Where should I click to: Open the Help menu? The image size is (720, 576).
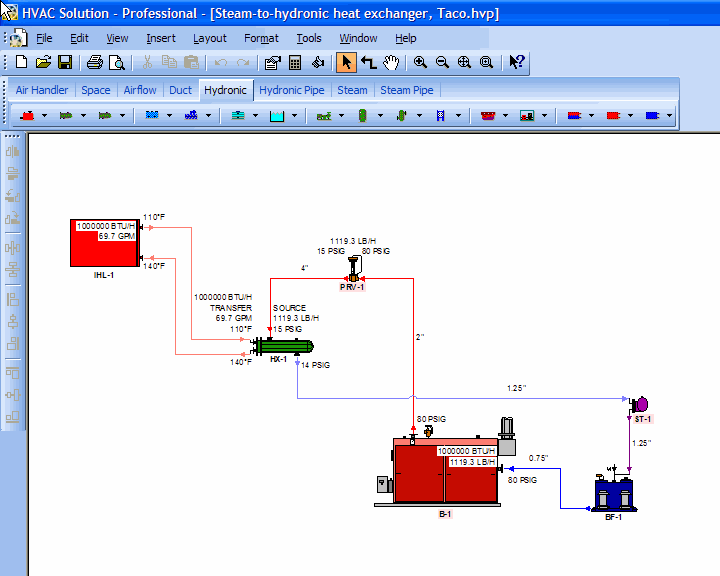pos(405,38)
